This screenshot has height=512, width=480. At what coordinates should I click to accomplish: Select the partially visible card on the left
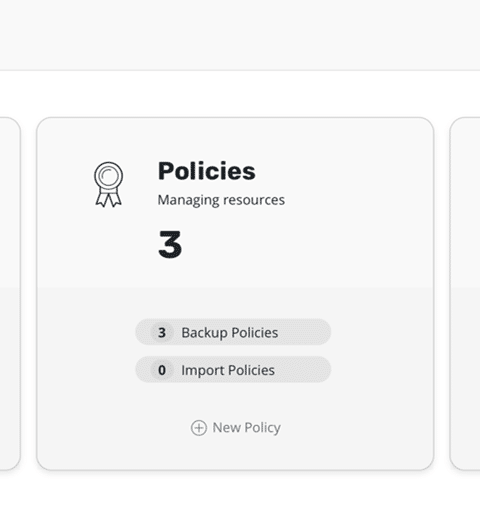[x=10, y=293]
